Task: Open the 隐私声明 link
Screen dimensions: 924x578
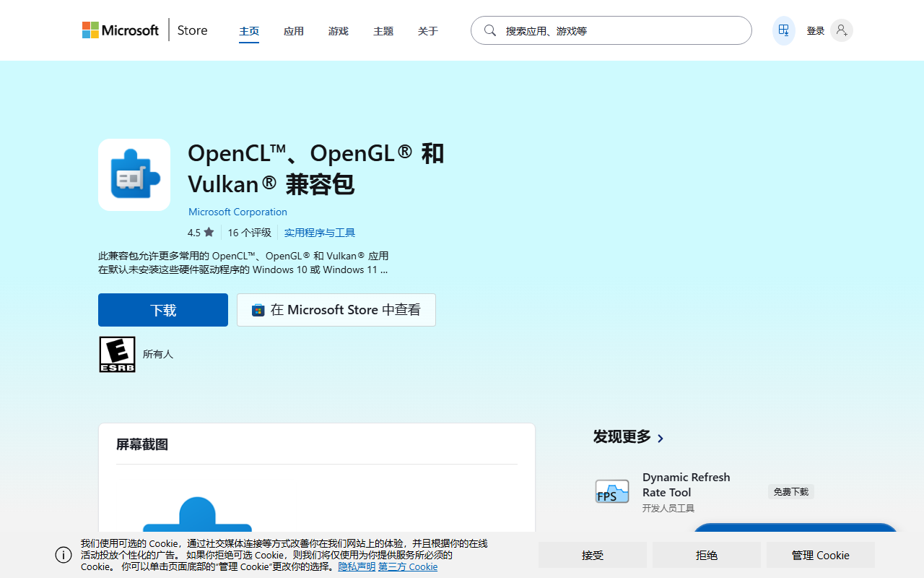Action: (357, 566)
